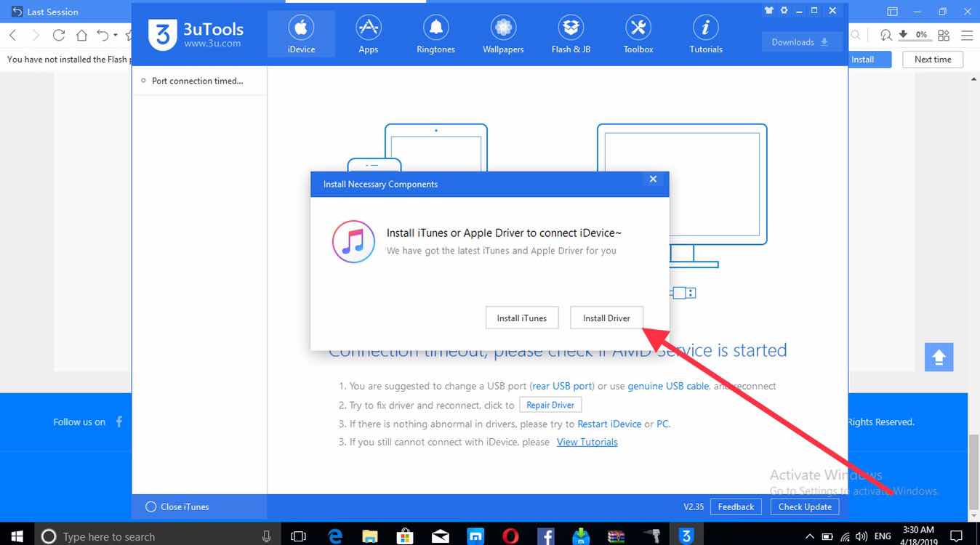Image resolution: width=980 pixels, height=545 pixels.
Task: Open the browser grid apps icon
Action: pyautogui.click(x=944, y=35)
